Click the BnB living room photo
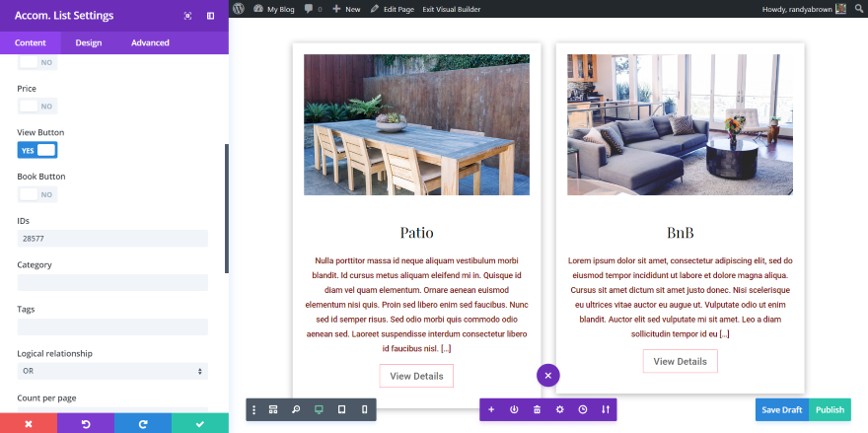The height and width of the screenshot is (433, 868). point(680,124)
